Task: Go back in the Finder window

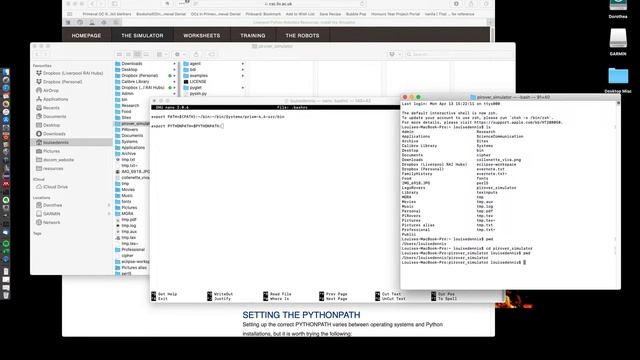Action: coord(37,54)
